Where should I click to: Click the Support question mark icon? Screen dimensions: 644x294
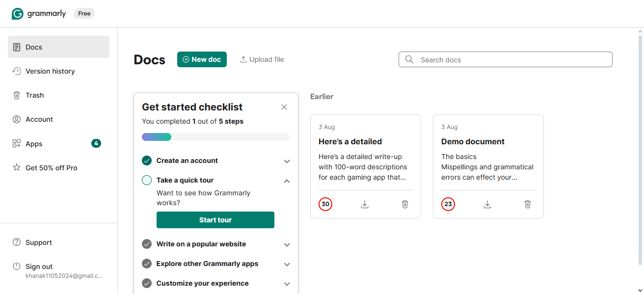(17, 242)
